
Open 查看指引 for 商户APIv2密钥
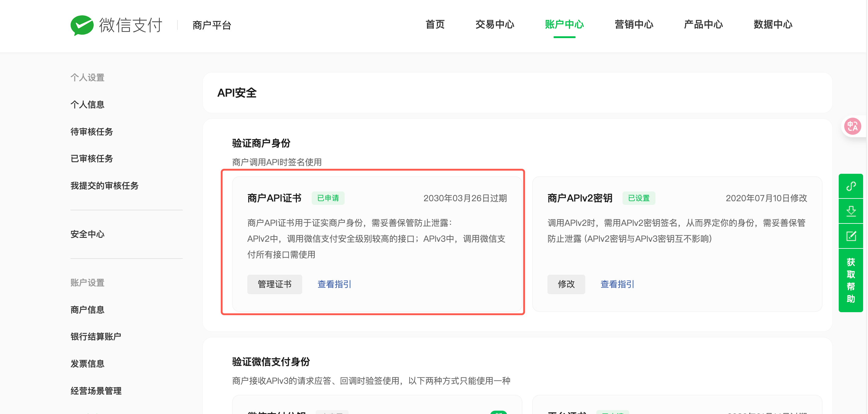click(617, 284)
